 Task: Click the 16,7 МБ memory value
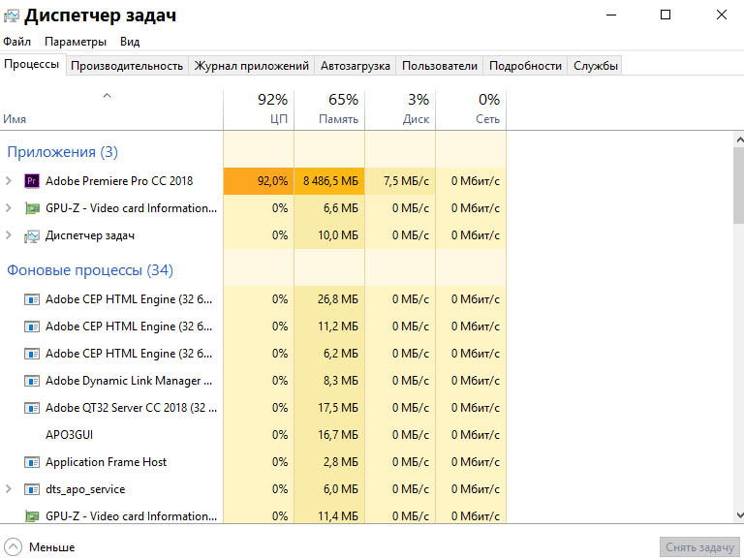click(338, 435)
